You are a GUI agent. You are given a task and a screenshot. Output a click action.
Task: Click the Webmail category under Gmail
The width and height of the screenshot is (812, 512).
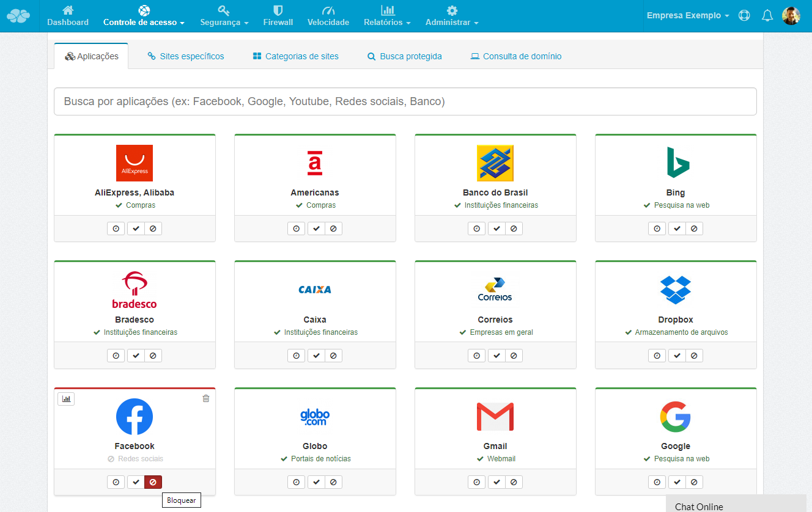(501, 459)
